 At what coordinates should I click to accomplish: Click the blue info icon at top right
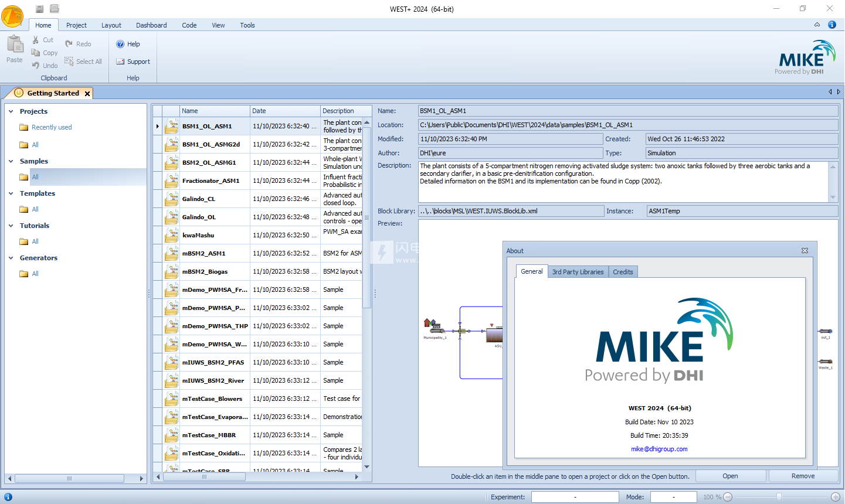(832, 25)
